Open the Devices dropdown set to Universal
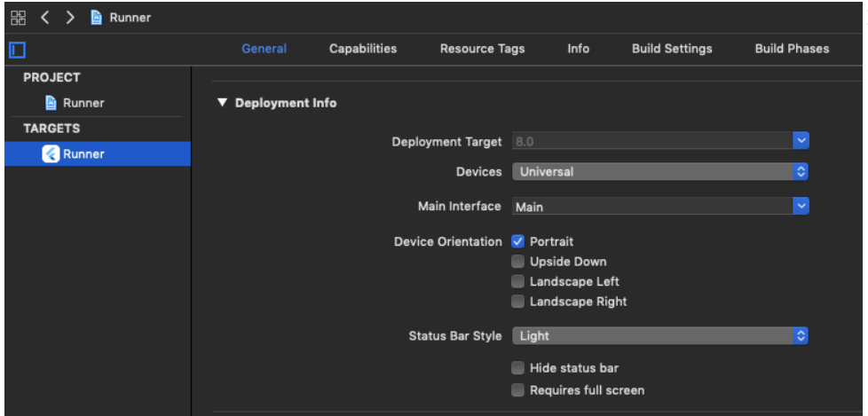The width and height of the screenshot is (868, 416). (x=660, y=172)
